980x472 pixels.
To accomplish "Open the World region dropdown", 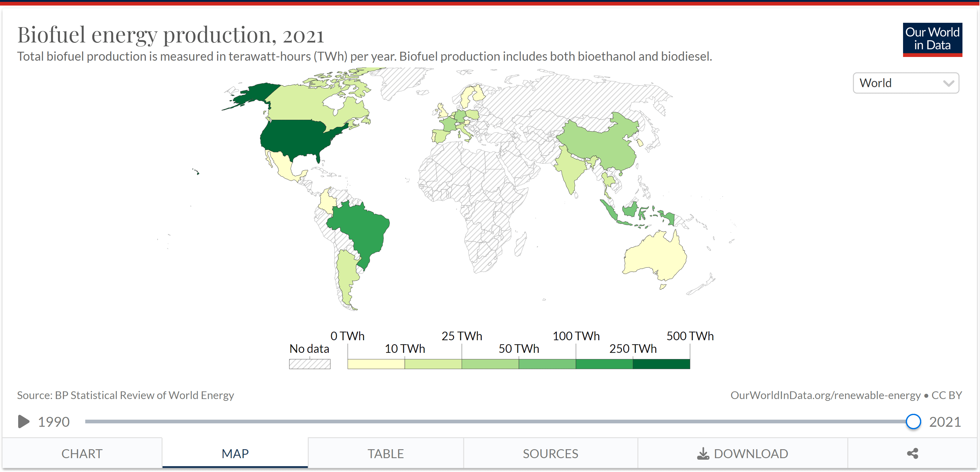I will [x=905, y=83].
